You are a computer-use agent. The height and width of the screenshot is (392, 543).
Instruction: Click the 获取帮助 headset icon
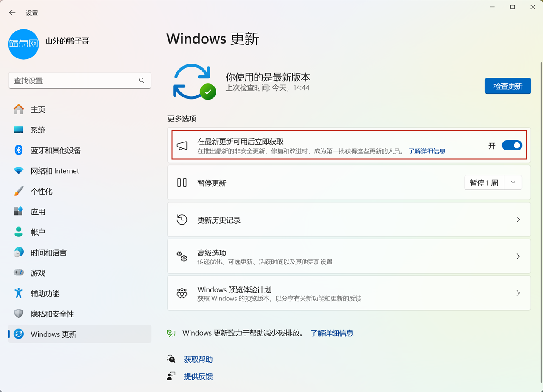coord(171,359)
